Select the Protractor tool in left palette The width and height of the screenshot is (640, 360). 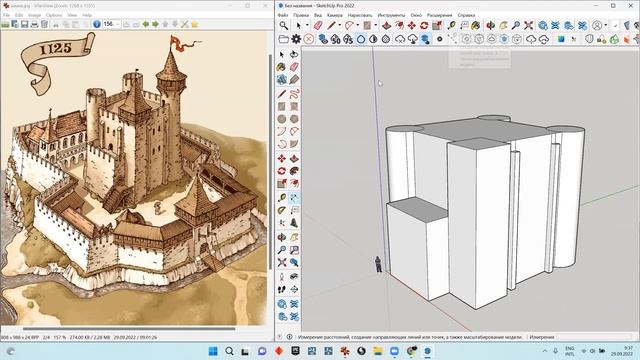[x=282, y=211]
